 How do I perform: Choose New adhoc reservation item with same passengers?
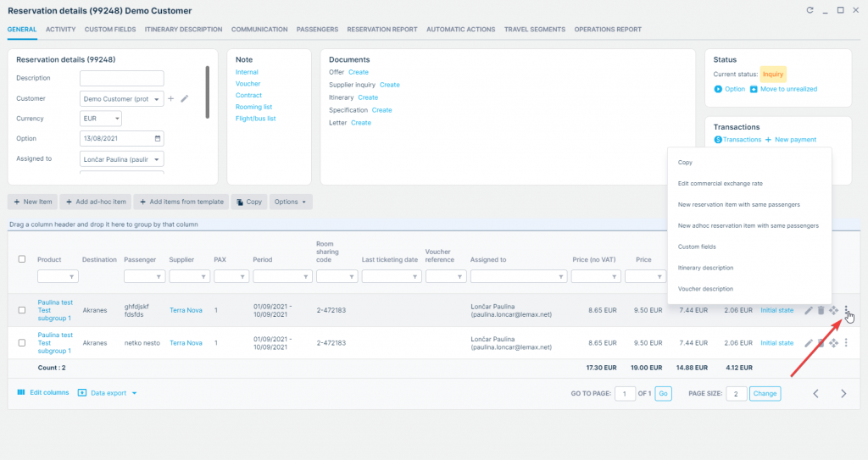[x=749, y=225]
